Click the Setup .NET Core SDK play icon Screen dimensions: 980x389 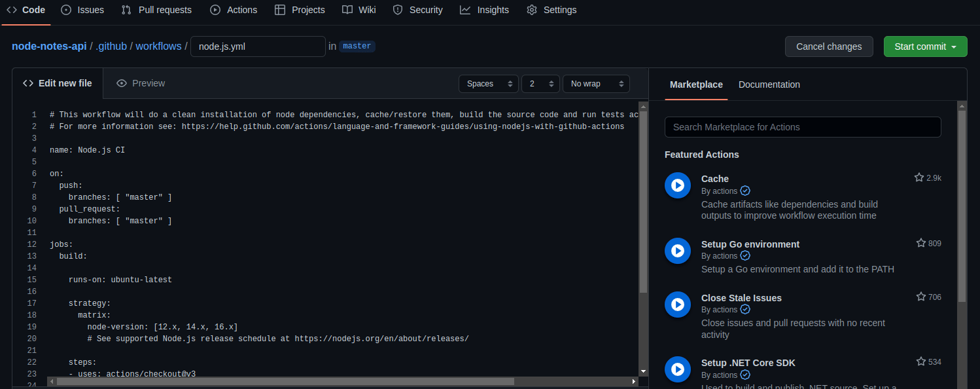point(678,369)
